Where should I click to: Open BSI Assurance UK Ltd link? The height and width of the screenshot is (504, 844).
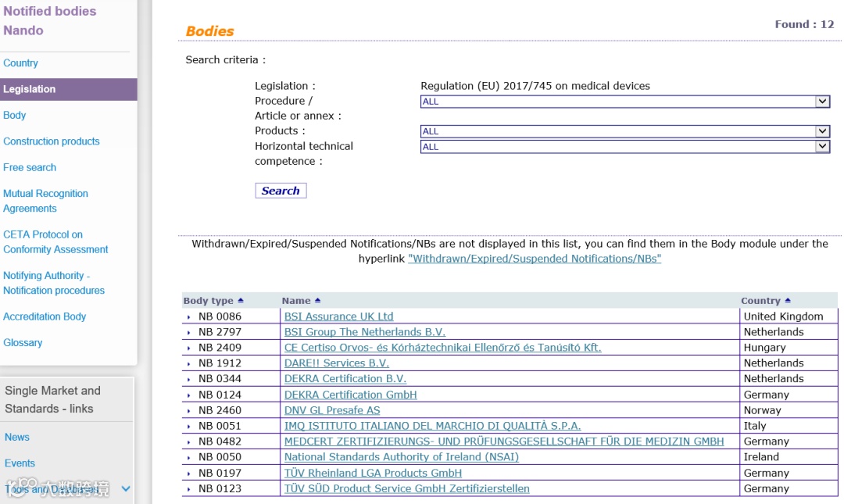click(x=338, y=316)
